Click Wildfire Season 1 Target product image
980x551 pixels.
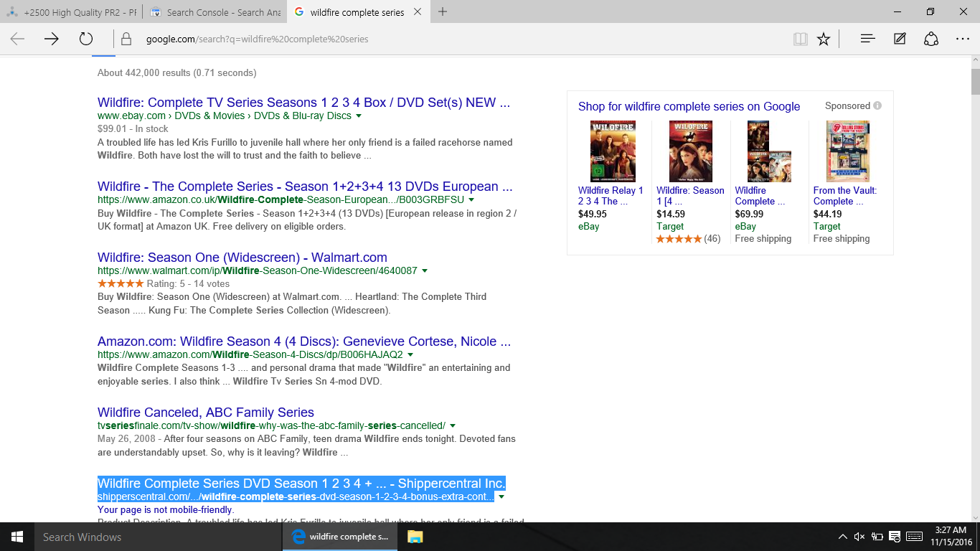pyautogui.click(x=690, y=151)
